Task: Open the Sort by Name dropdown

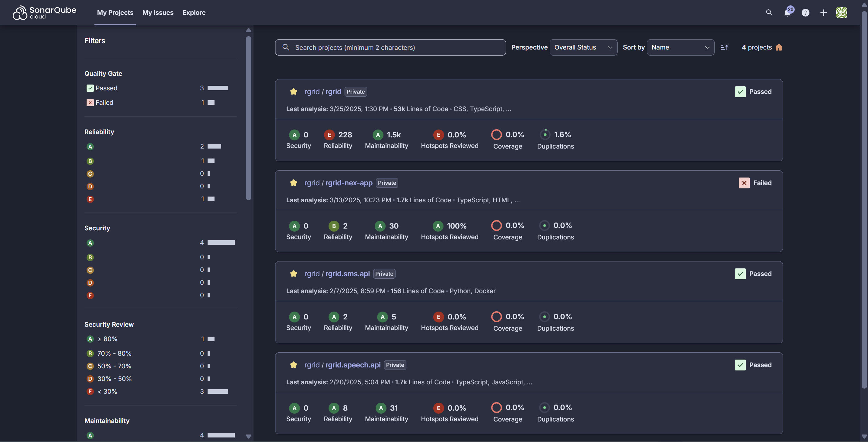Action: pyautogui.click(x=680, y=47)
